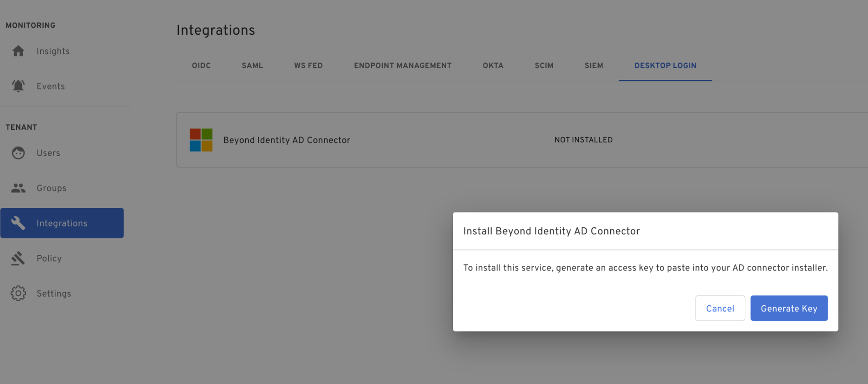Click the Groups people icon

[18, 188]
